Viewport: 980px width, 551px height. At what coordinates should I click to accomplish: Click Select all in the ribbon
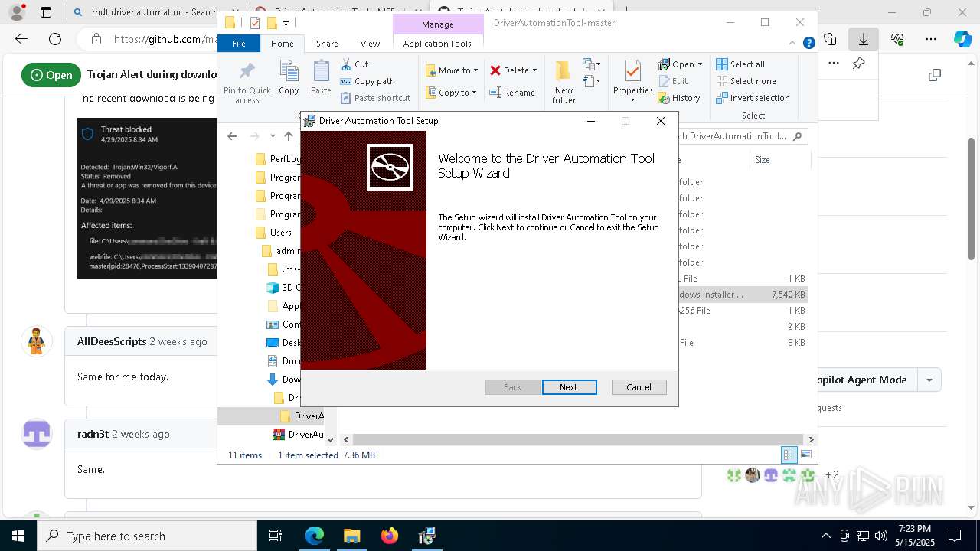pos(740,64)
